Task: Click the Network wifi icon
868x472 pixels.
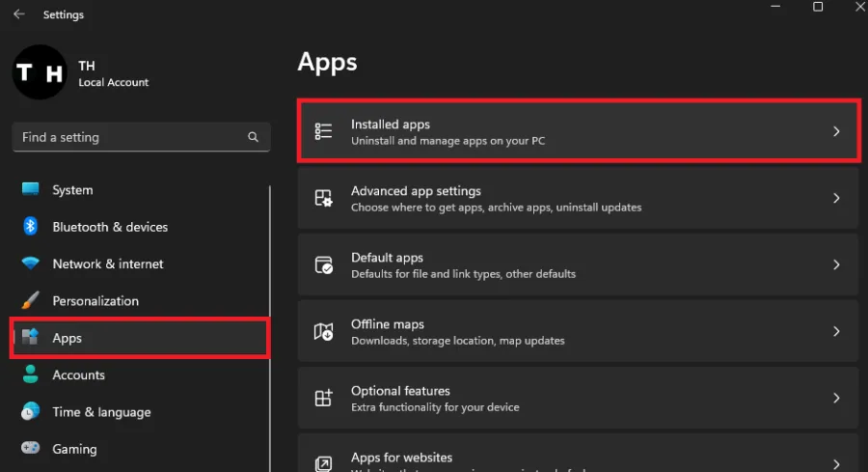Action: (x=31, y=264)
